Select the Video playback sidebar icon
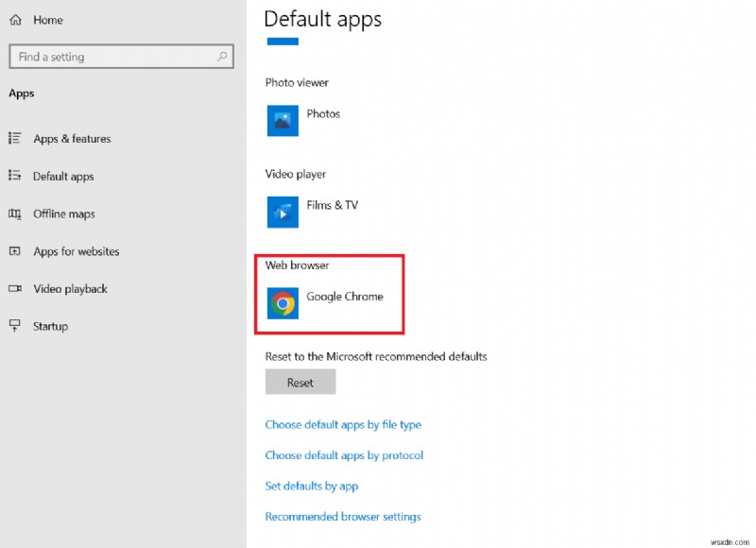The width and height of the screenshot is (756, 548). pos(17,289)
